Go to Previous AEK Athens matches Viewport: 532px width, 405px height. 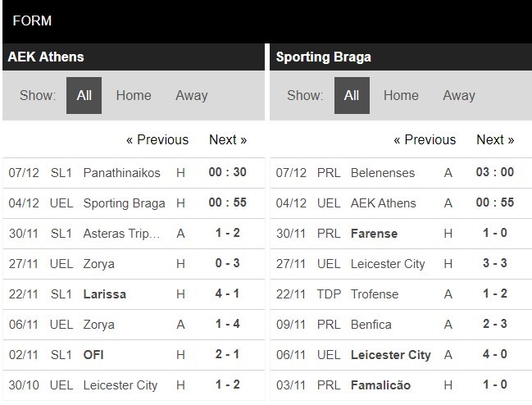click(157, 139)
